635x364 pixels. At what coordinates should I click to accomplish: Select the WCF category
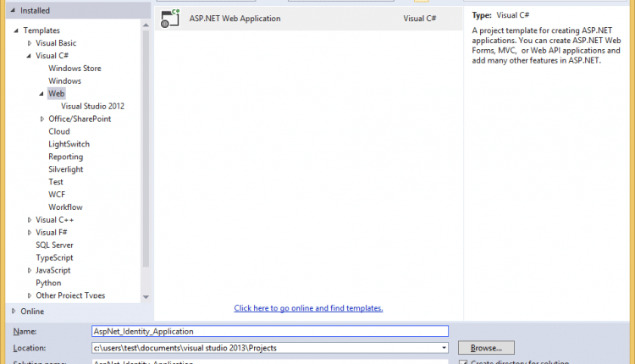(x=57, y=195)
